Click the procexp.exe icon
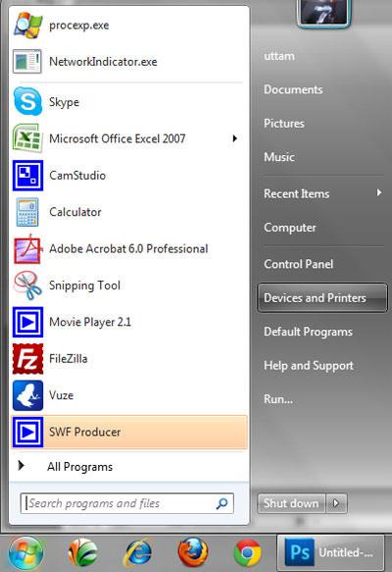This screenshot has height=572, width=392. [x=27, y=26]
